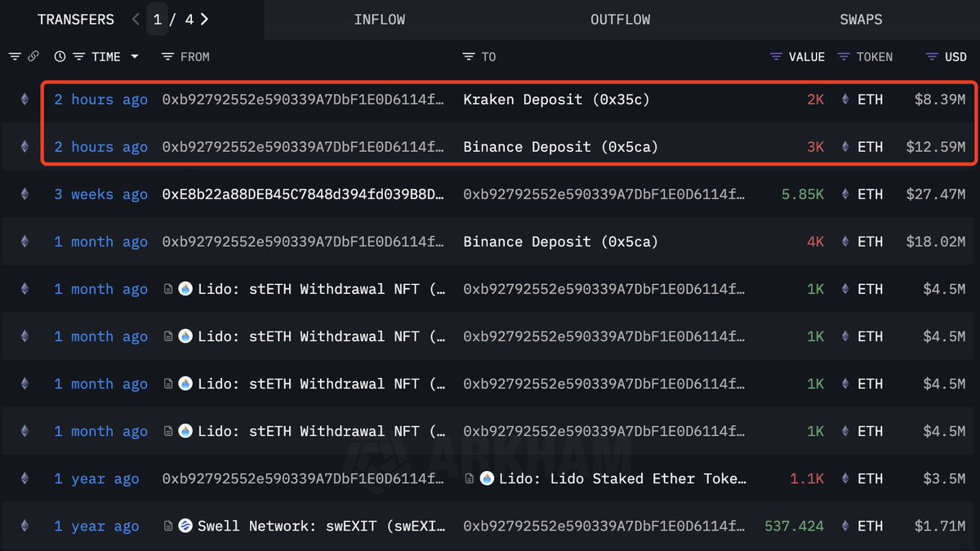This screenshot has height=551, width=980.
Task: Open Lido Staked Ether Token recipient link
Action: (622, 478)
